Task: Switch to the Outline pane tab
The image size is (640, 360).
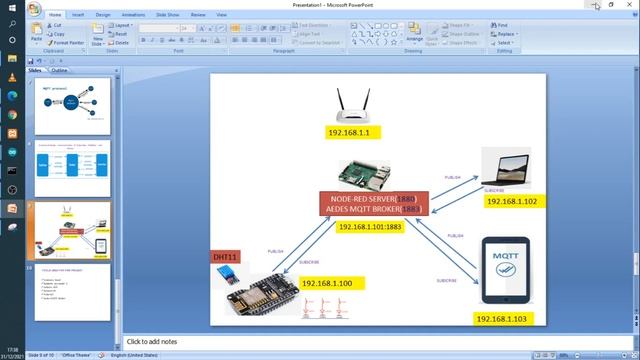Action: [59, 70]
